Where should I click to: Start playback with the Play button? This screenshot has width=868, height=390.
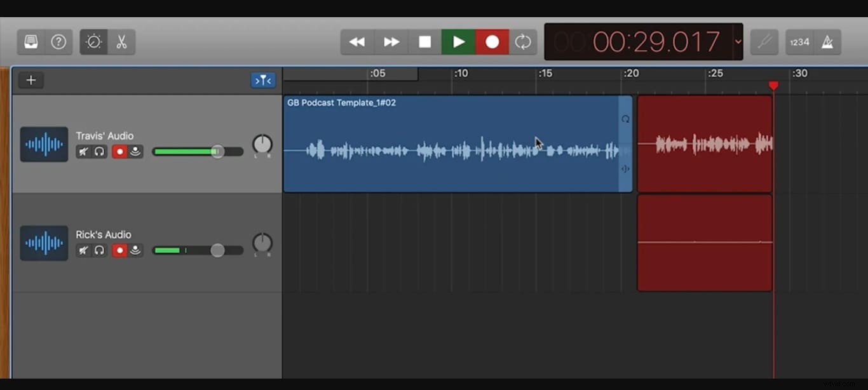[x=458, y=42]
